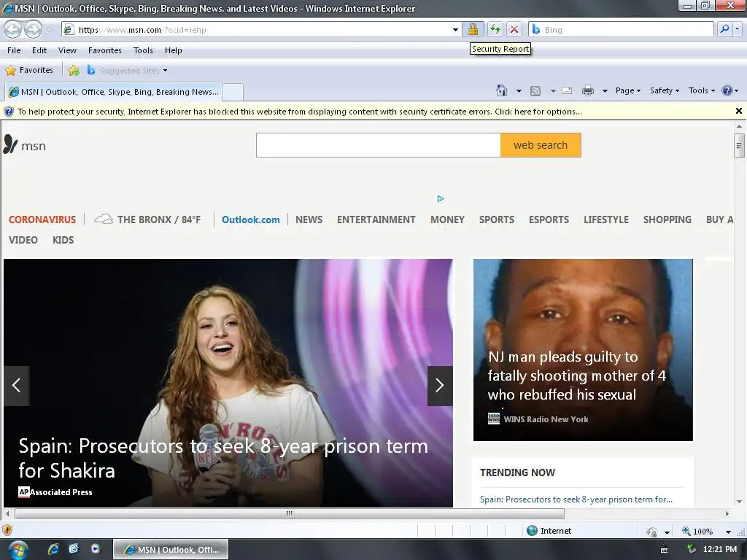Click the browser Forward arrow button
The width and height of the screenshot is (747, 560).
[x=32, y=29]
